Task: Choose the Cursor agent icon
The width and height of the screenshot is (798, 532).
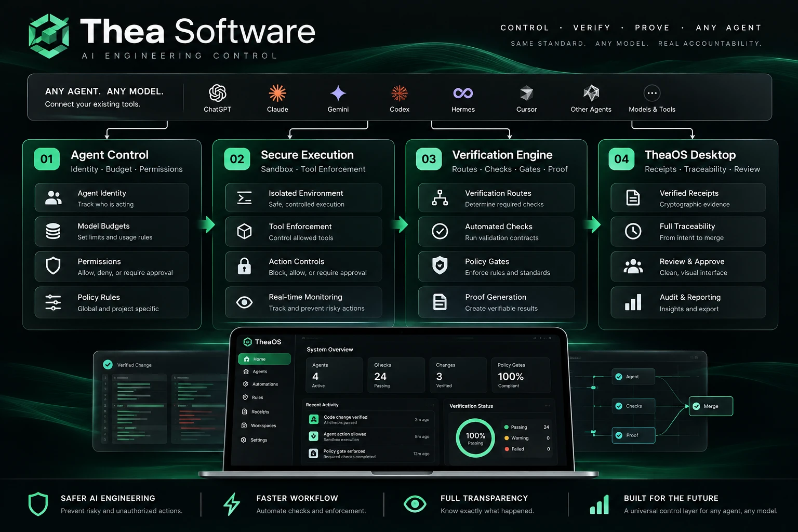Action: (527, 93)
